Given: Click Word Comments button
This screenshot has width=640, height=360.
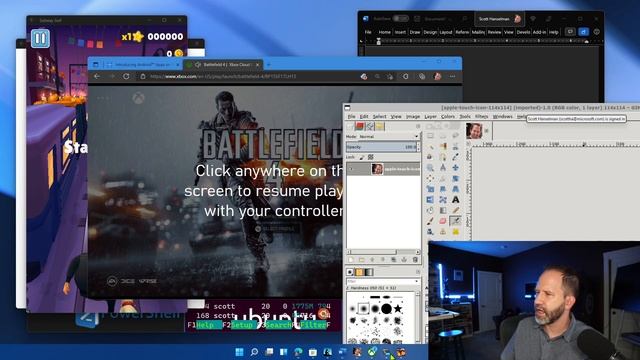Looking at the screenshot, I should coord(570,32).
